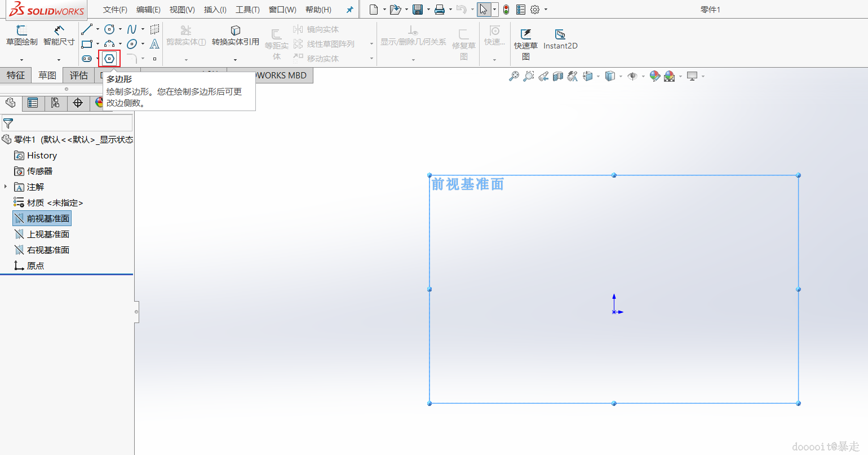Open the PropertyManager panel tab
Screen dimensions: 868x455
(33, 103)
